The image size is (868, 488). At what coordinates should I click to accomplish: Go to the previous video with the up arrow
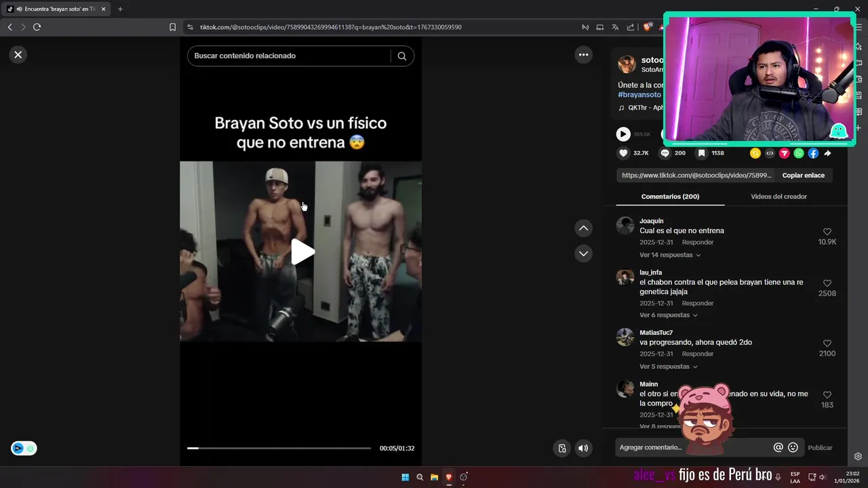point(583,228)
